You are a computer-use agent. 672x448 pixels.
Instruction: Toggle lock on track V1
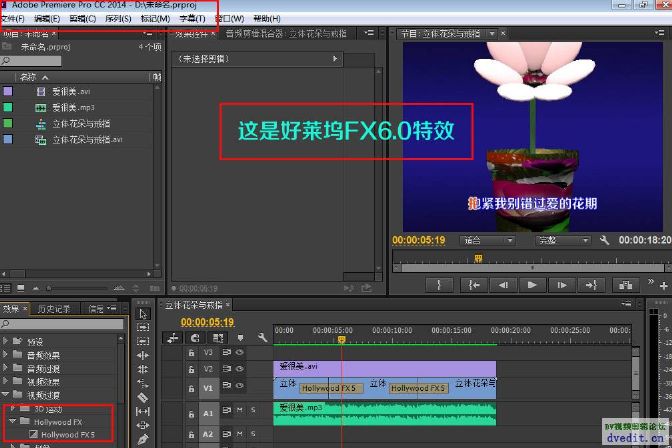(x=191, y=389)
